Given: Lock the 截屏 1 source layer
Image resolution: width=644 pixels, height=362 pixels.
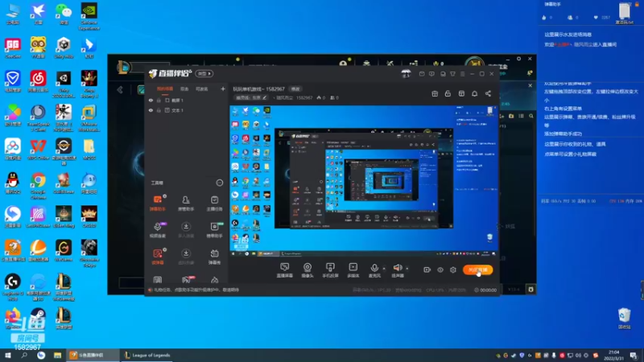Looking at the screenshot, I should click(x=159, y=100).
